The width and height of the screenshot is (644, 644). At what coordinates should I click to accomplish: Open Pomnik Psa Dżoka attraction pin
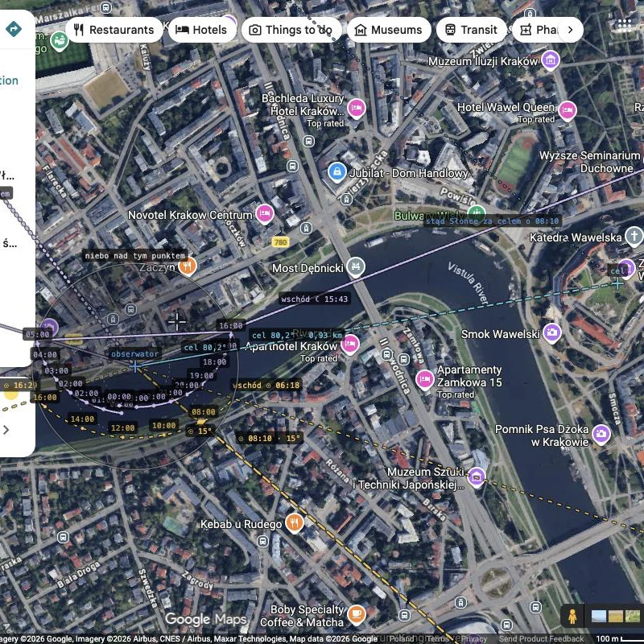coord(601,434)
